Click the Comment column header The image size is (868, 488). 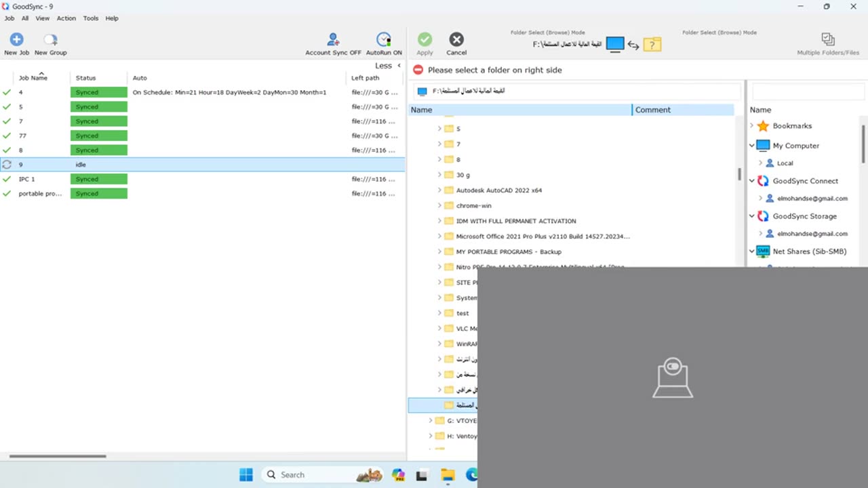684,110
